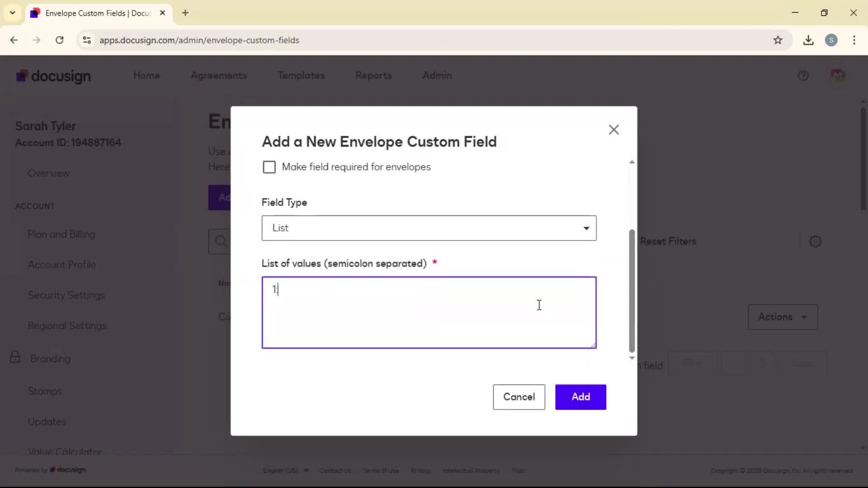Open the tab search chevron

pos(13,13)
